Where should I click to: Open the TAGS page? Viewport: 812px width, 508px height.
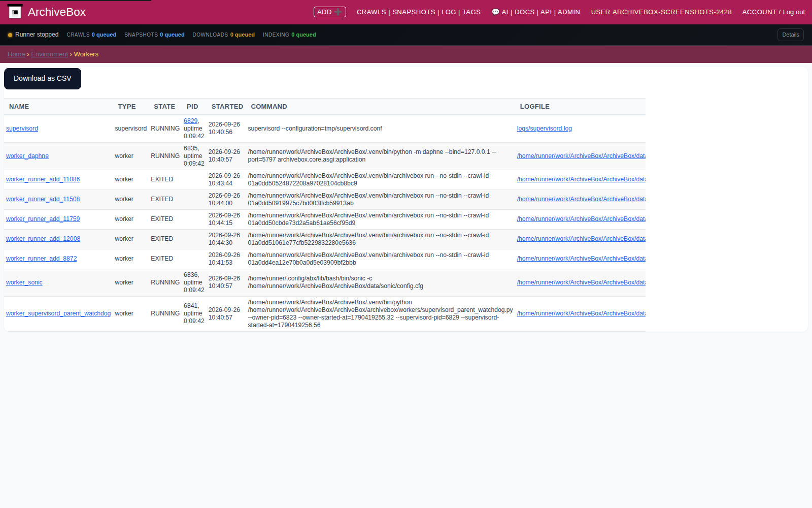(x=471, y=12)
